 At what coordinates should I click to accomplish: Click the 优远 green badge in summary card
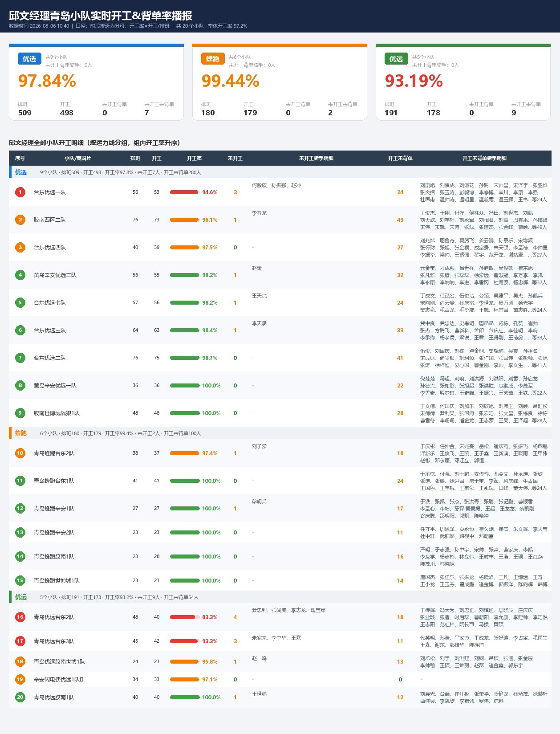[396, 59]
